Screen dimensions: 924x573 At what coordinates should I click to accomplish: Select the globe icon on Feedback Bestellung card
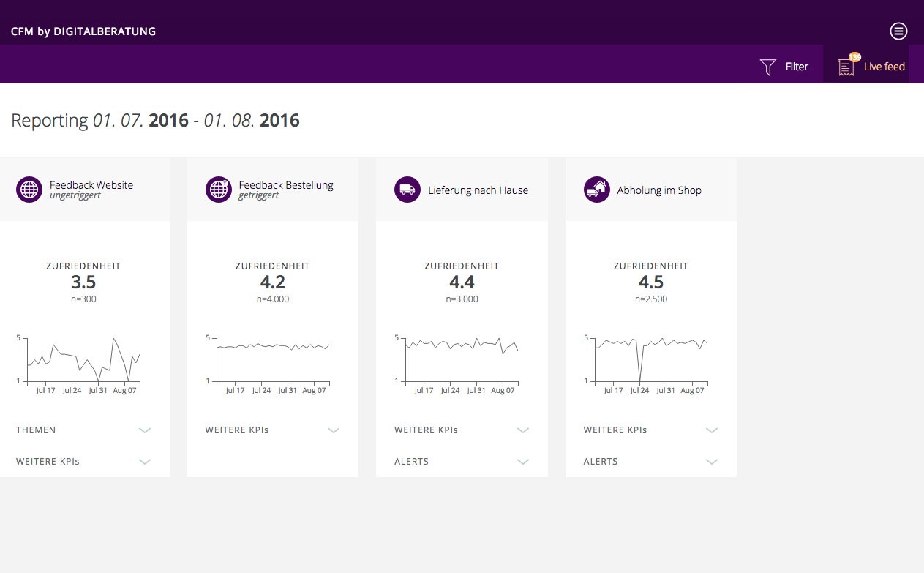(218, 190)
